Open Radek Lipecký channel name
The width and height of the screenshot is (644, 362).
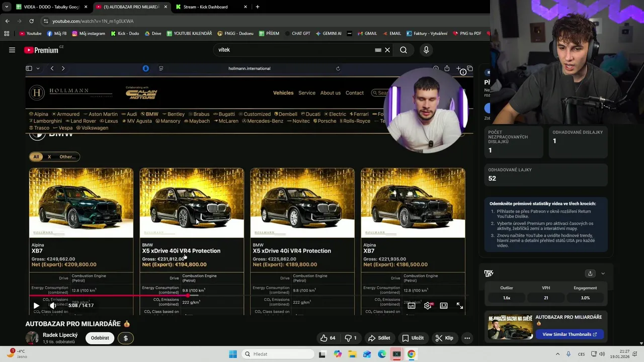click(x=60, y=335)
